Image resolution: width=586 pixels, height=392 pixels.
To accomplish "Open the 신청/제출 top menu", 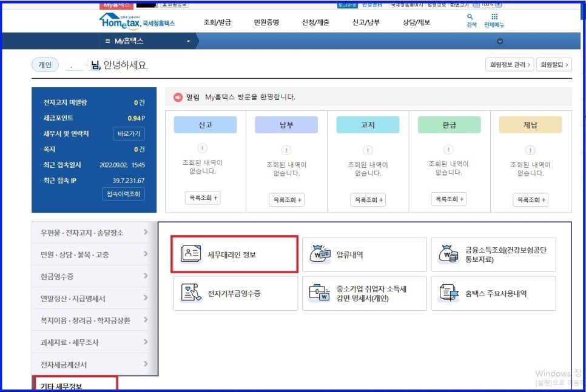I will pyautogui.click(x=315, y=22).
